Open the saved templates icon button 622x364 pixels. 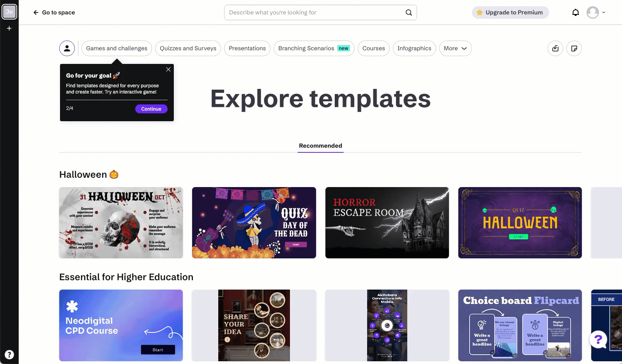[x=555, y=48]
